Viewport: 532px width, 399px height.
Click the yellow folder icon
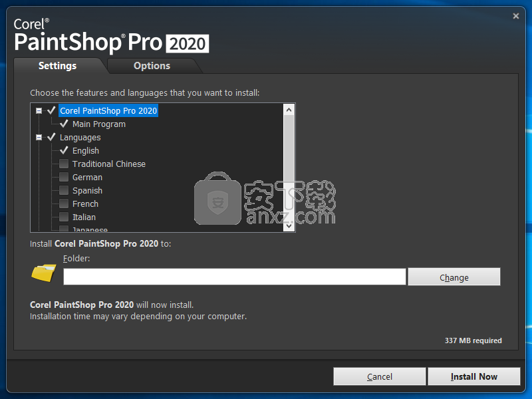(44, 273)
